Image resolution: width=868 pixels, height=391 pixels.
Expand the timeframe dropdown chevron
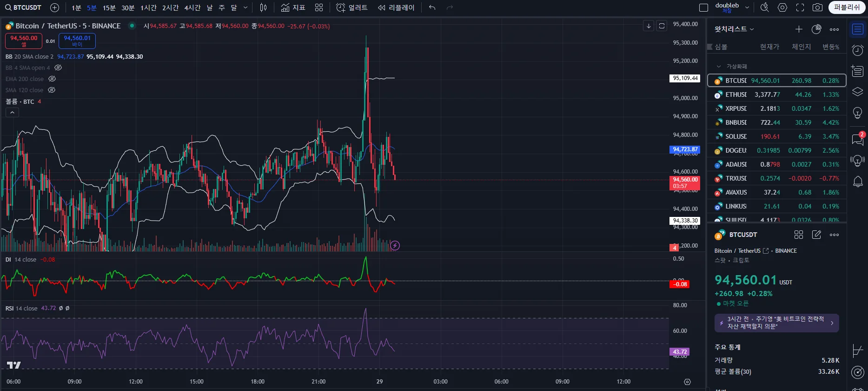(x=245, y=7)
